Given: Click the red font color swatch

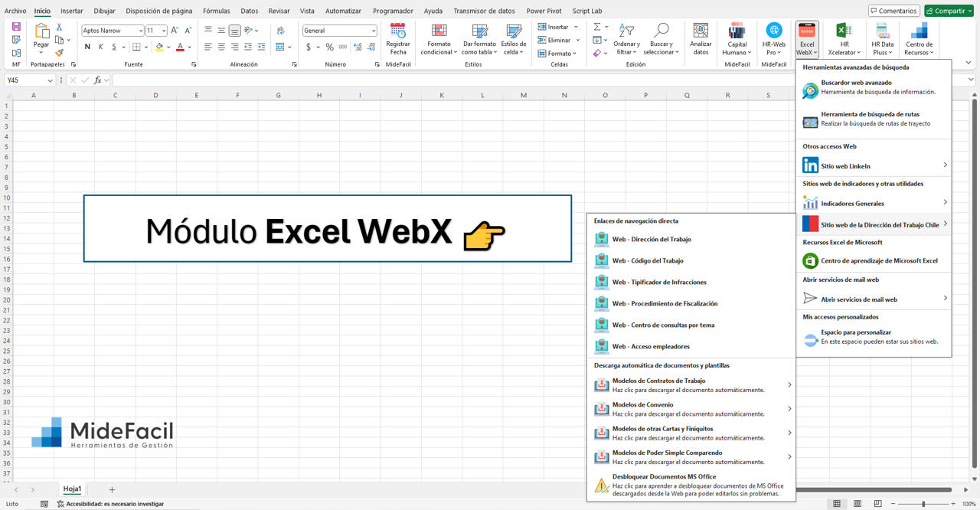Looking at the screenshot, I should click(180, 47).
